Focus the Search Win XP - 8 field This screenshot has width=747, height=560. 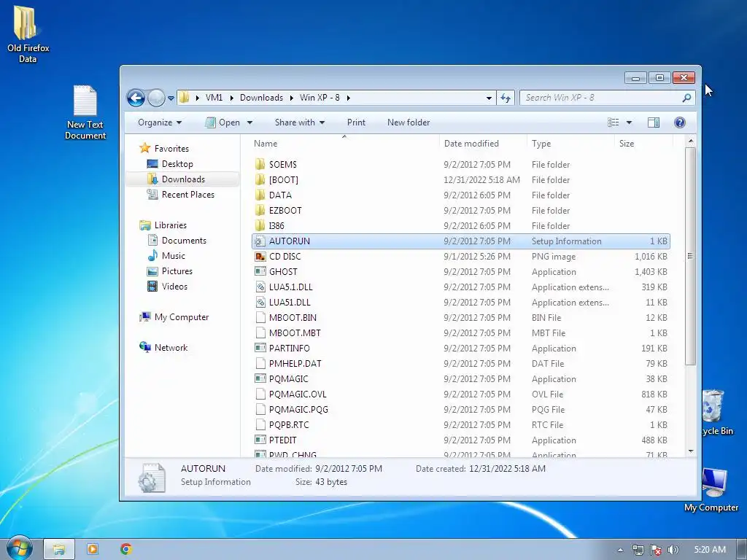[607, 98]
